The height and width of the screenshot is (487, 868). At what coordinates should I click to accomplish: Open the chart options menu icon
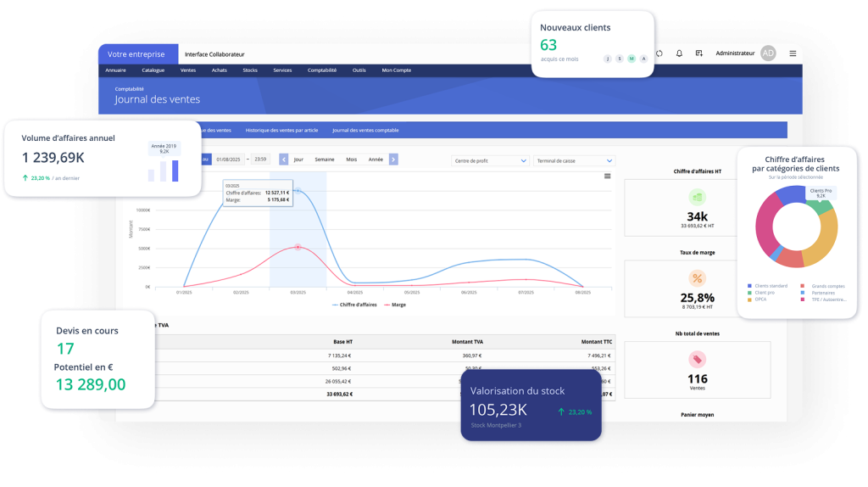(x=607, y=176)
